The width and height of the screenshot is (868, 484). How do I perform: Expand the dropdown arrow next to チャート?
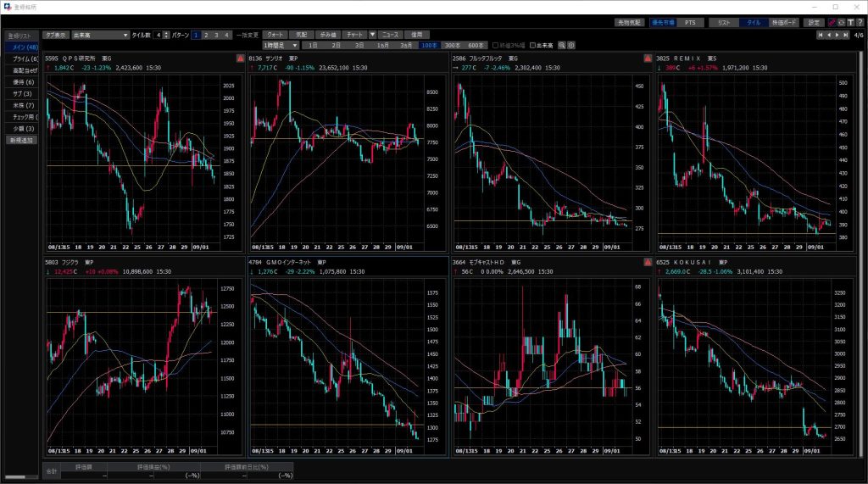(371, 35)
